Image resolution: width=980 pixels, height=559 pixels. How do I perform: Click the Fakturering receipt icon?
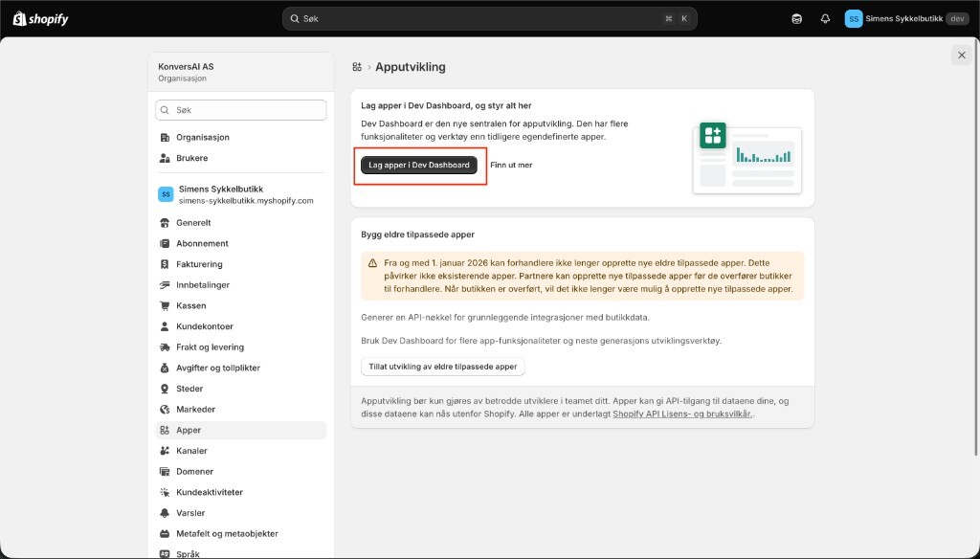coord(165,264)
